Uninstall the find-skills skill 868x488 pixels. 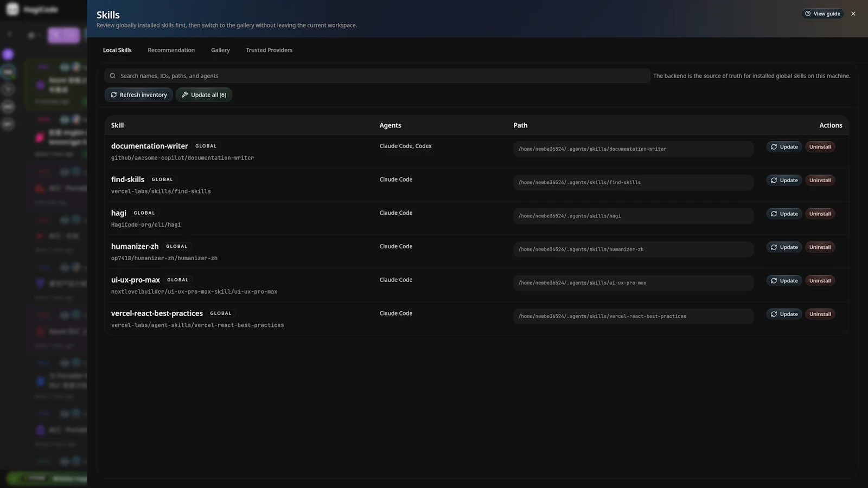tap(820, 180)
